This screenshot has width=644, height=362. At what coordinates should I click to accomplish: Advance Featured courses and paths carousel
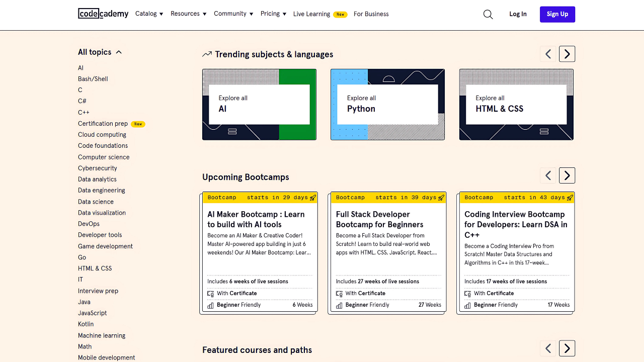click(567, 348)
